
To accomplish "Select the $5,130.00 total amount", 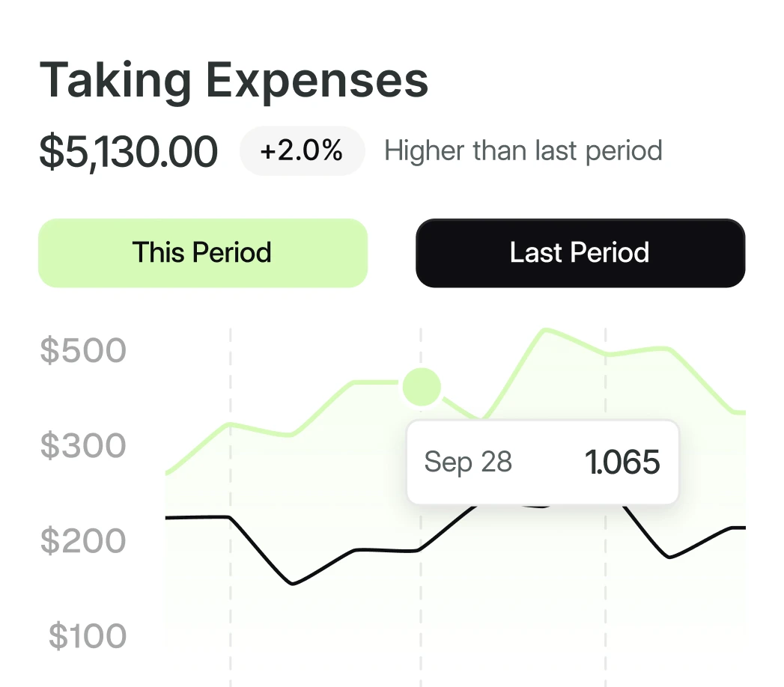I will [129, 150].
